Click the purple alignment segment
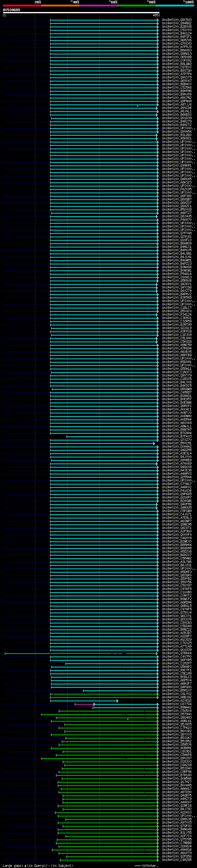The width and height of the screenshot is (197, 868). tap(85, 704)
